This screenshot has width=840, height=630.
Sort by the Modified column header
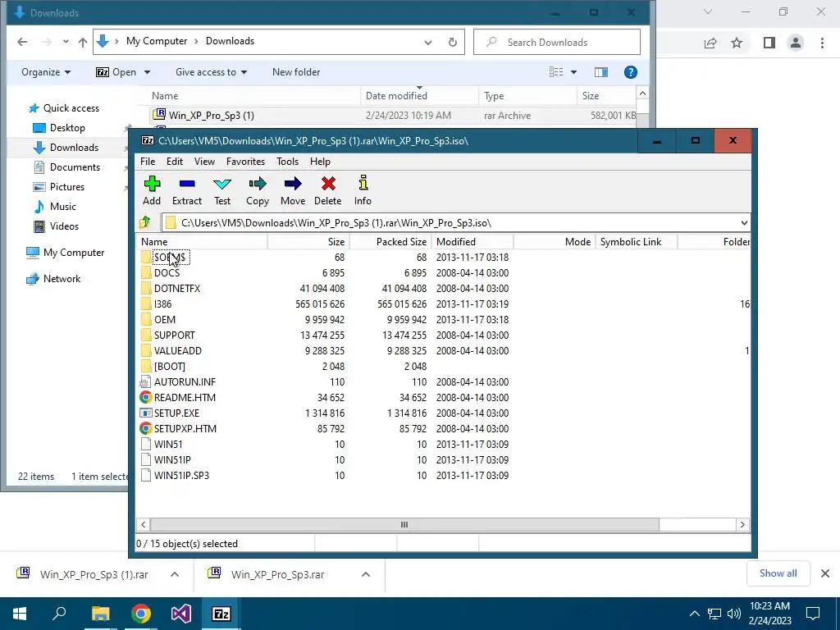click(473, 242)
